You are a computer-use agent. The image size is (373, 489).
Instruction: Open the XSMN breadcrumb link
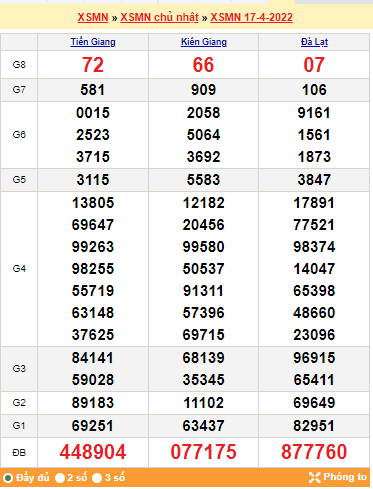pos(93,17)
